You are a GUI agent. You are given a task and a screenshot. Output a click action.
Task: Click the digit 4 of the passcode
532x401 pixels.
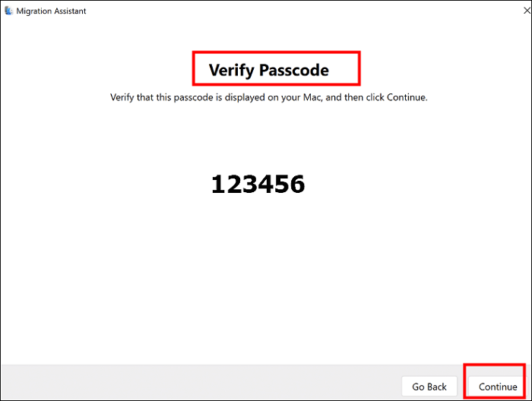coord(266,184)
